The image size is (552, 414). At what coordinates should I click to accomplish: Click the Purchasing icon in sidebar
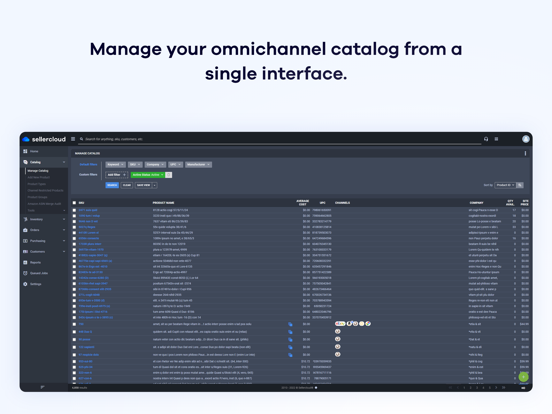(25, 241)
